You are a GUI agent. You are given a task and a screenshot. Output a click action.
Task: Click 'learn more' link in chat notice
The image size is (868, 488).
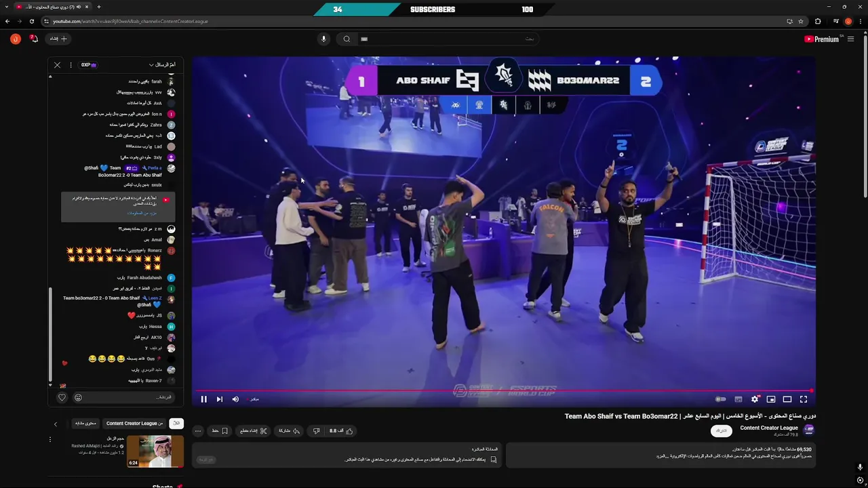point(142,213)
